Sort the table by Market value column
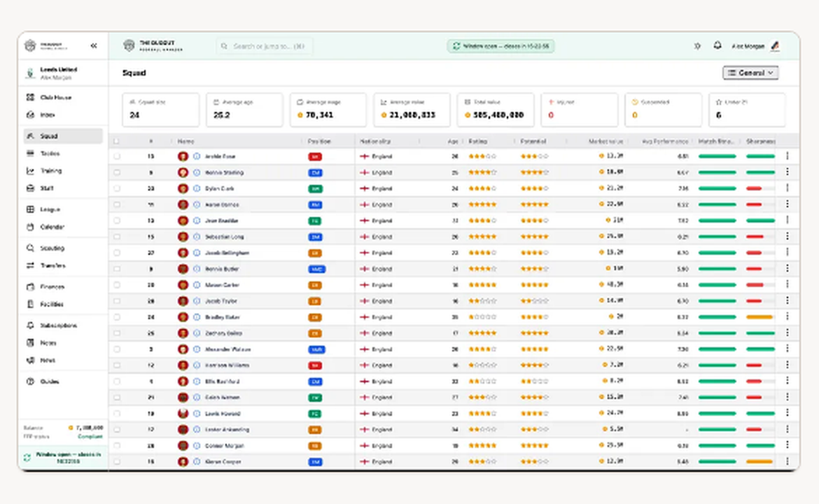Viewport: 819px width, 504px height. click(x=605, y=141)
